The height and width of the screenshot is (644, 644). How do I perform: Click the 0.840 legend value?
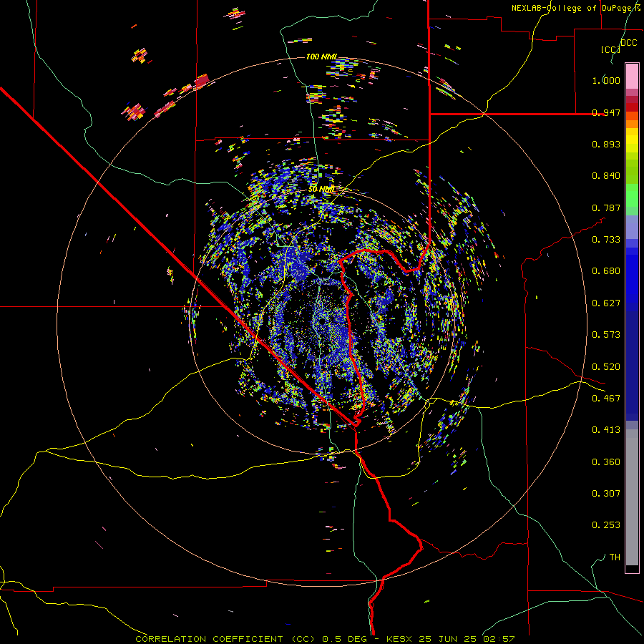[x=606, y=176]
